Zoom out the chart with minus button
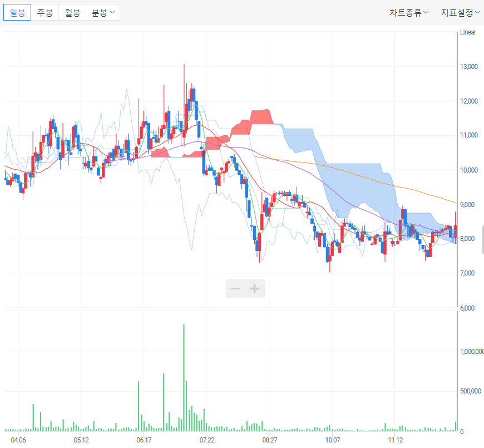This screenshot has width=484, height=448. click(235, 289)
